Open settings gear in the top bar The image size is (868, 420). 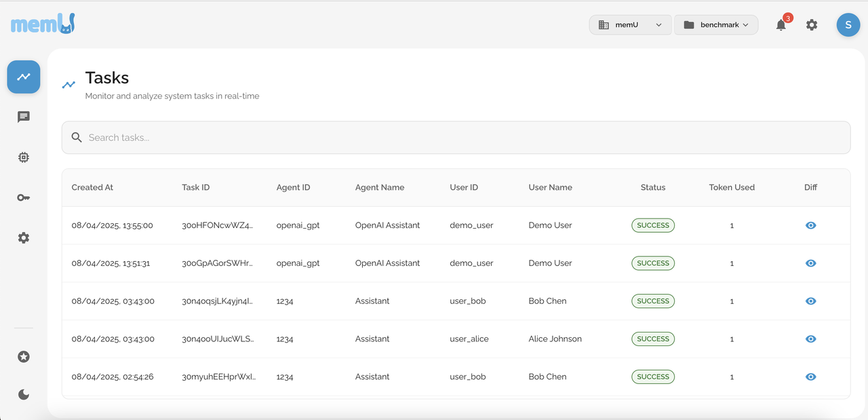(x=812, y=24)
